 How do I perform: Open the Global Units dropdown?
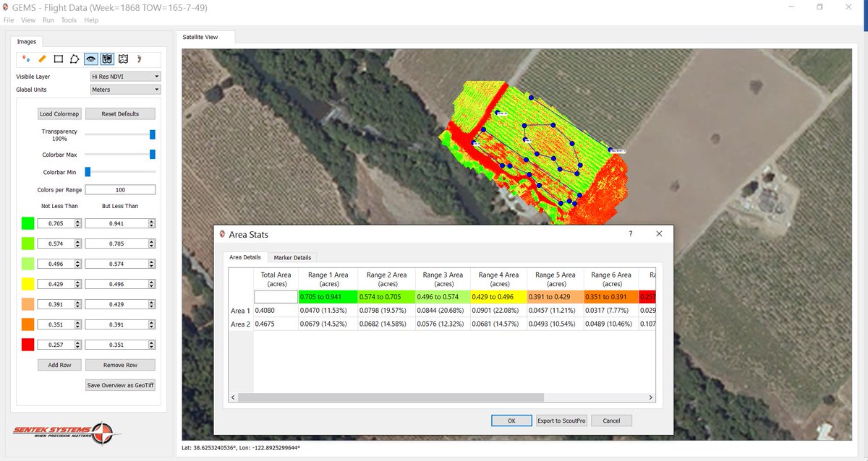click(124, 89)
